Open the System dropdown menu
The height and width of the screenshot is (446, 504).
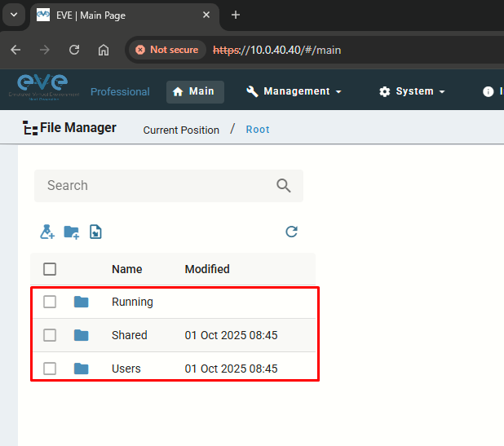[x=412, y=91]
